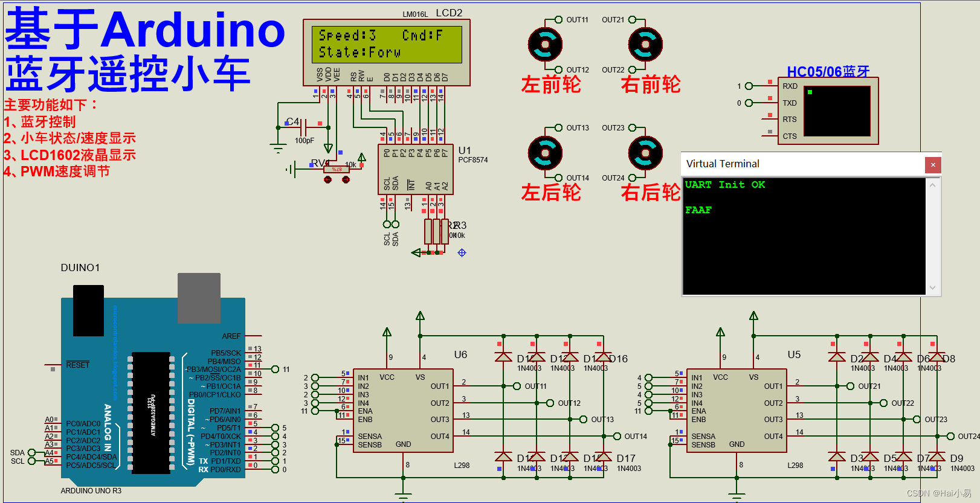The image size is (980, 503).
Task: Click the ground symbol below C4
Action: 278,148
